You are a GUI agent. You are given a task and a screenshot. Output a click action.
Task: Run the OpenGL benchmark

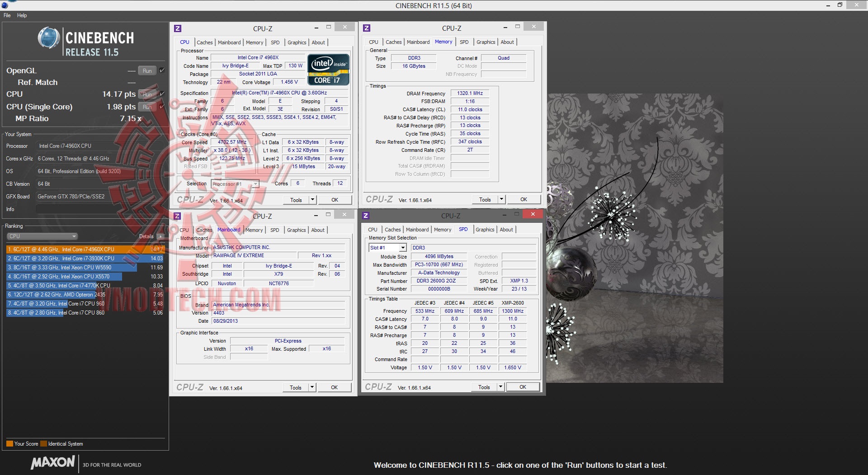pos(147,71)
